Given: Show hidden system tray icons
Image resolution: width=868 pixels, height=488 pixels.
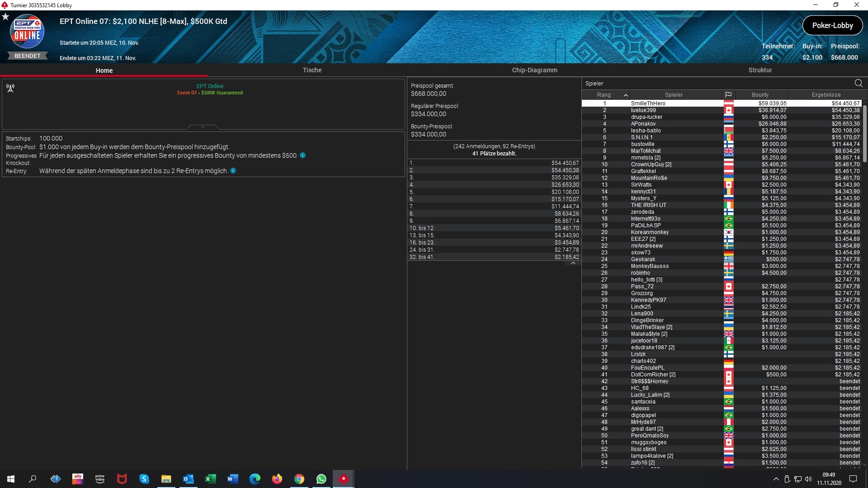Looking at the screenshot, I should coord(776,479).
